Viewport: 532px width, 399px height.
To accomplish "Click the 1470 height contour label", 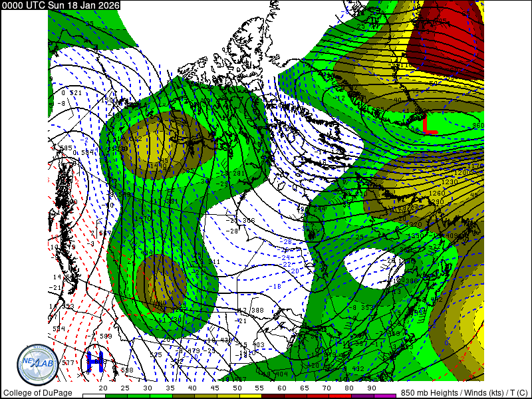I will (143, 219).
